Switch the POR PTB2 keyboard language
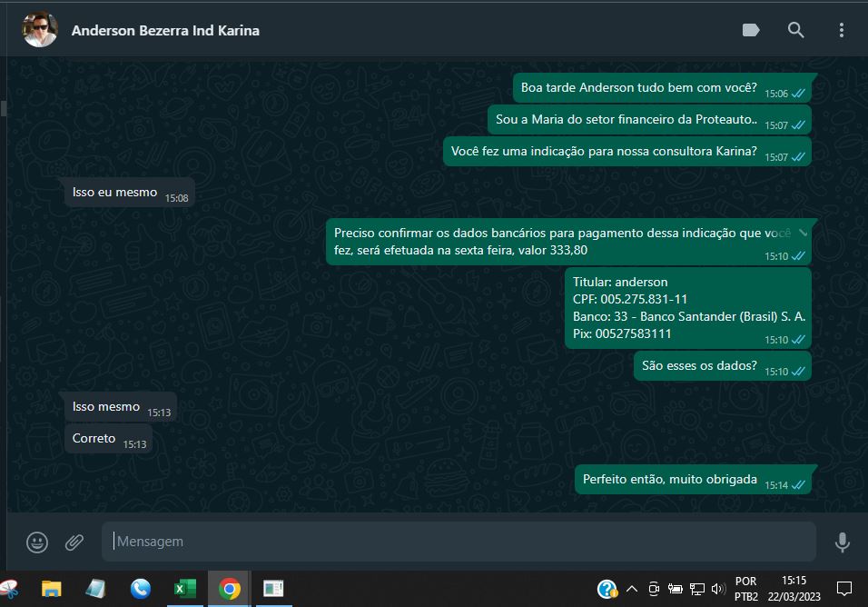The width and height of the screenshot is (868, 607). (746, 589)
